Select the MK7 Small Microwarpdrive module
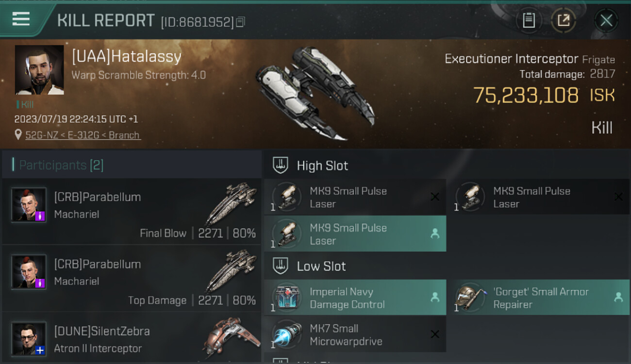The width and height of the screenshot is (631, 364). tap(355, 334)
